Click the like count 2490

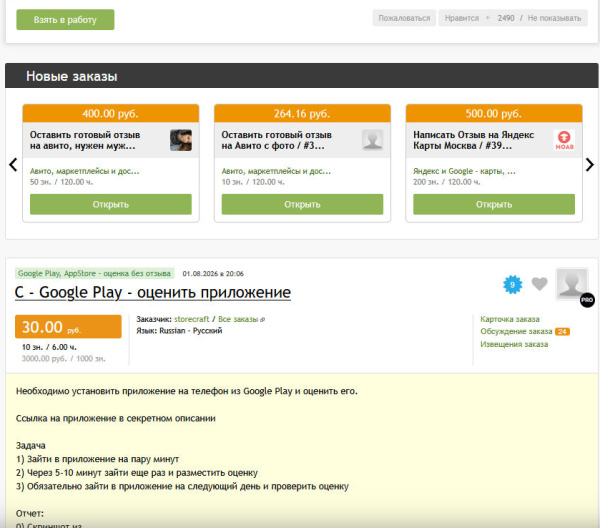(505, 18)
